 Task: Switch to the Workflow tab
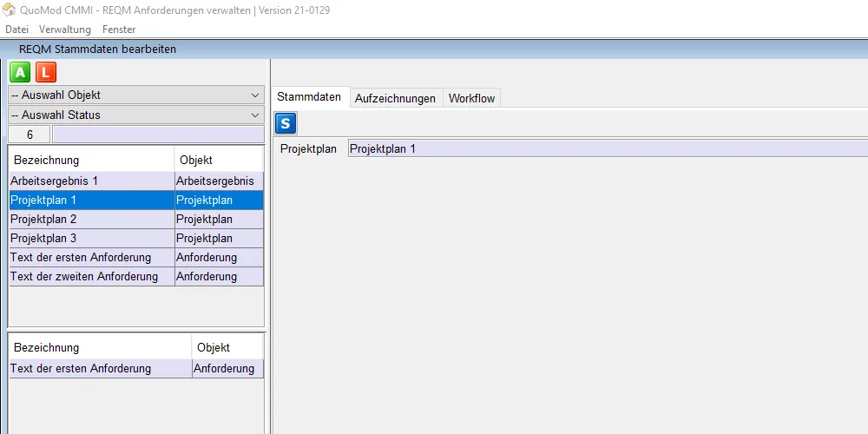click(x=471, y=98)
